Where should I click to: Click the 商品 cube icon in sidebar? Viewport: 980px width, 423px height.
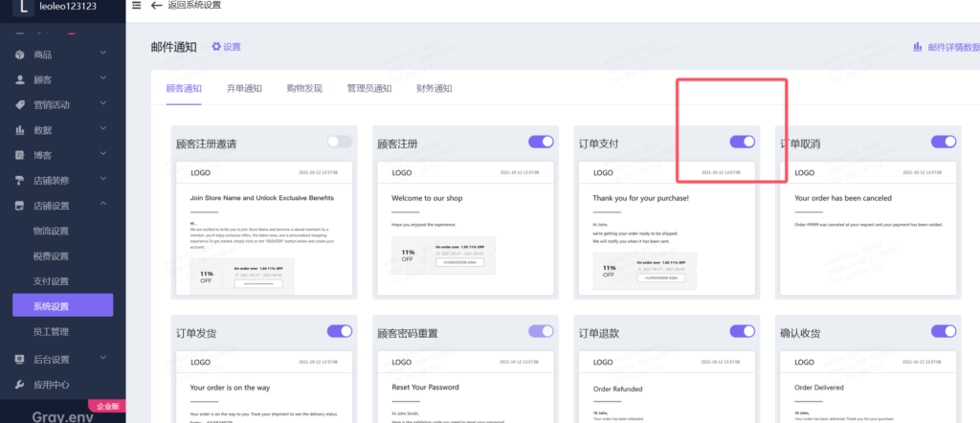(20, 55)
